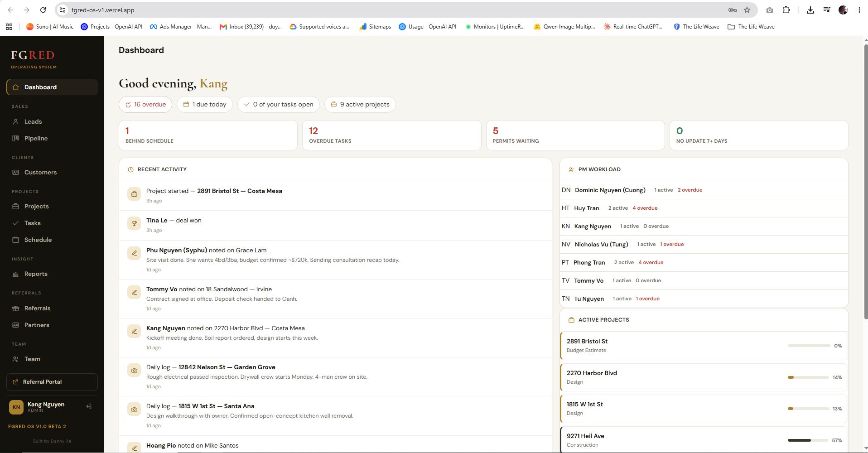868x453 pixels.
Task: Open the browser downloads icon
Action: (x=810, y=10)
